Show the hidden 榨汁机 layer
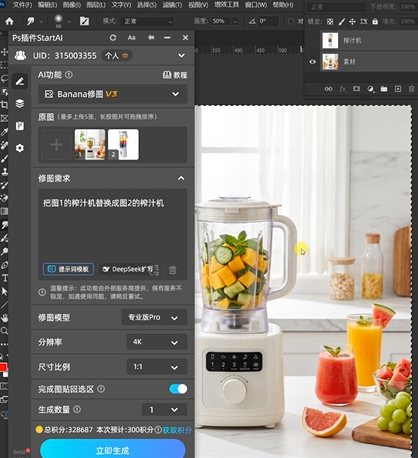 [312, 41]
